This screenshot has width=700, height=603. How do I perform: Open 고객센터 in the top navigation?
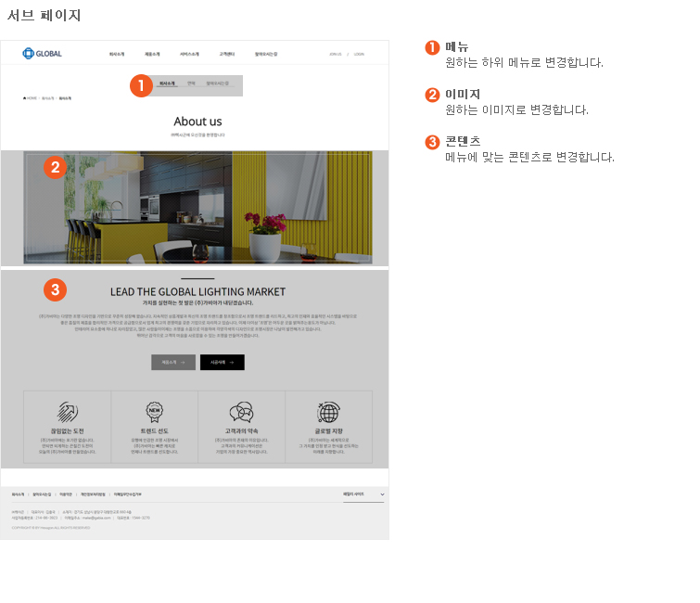coord(227,54)
